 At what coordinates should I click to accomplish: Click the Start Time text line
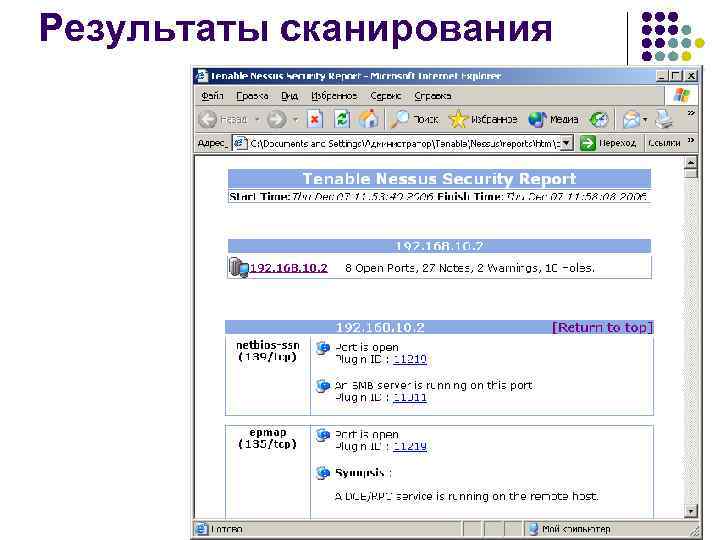pyautogui.click(x=438, y=197)
